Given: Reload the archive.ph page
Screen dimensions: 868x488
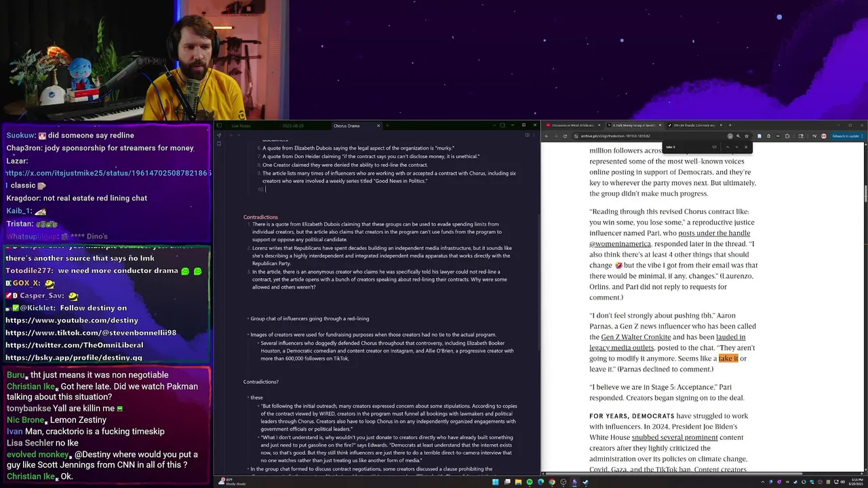Looking at the screenshot, I should [x=565, y=136].
